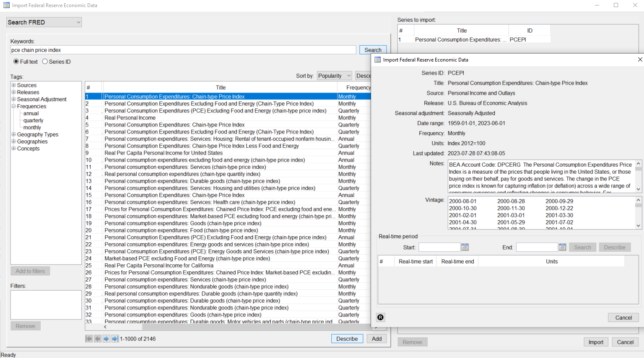Select row 28 Nondurable goods price index
The height and width of the screenshot is (358, 644).
pos(228,286)
